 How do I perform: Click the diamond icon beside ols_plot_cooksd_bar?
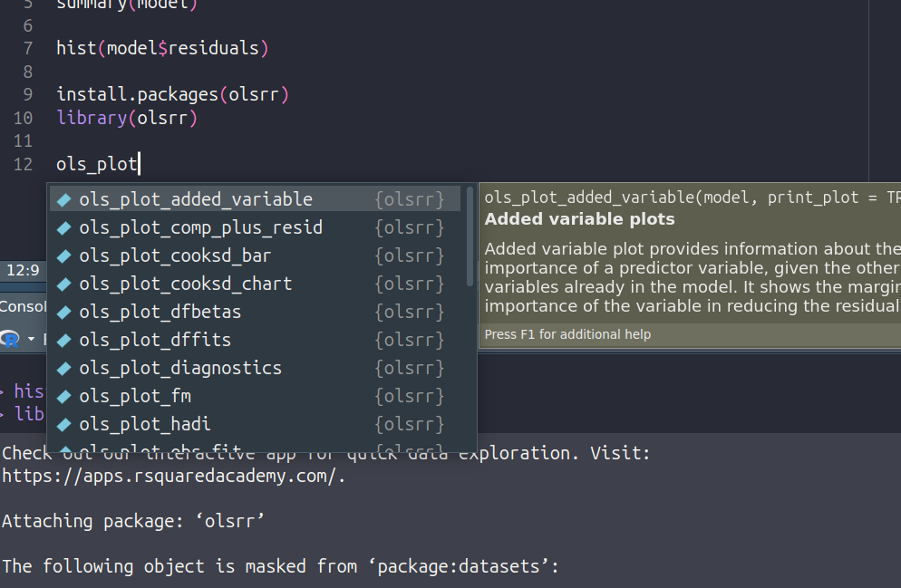[64, 255]
